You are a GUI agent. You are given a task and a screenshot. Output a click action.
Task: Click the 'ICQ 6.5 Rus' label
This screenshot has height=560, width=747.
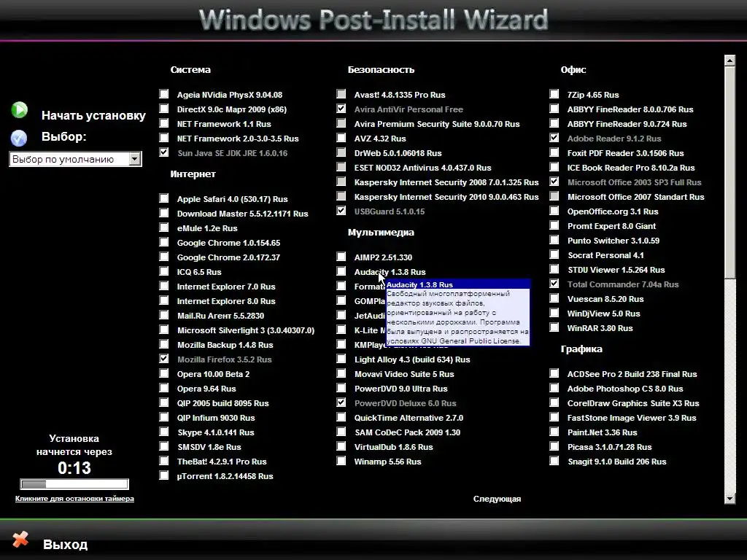coord(199,272)
